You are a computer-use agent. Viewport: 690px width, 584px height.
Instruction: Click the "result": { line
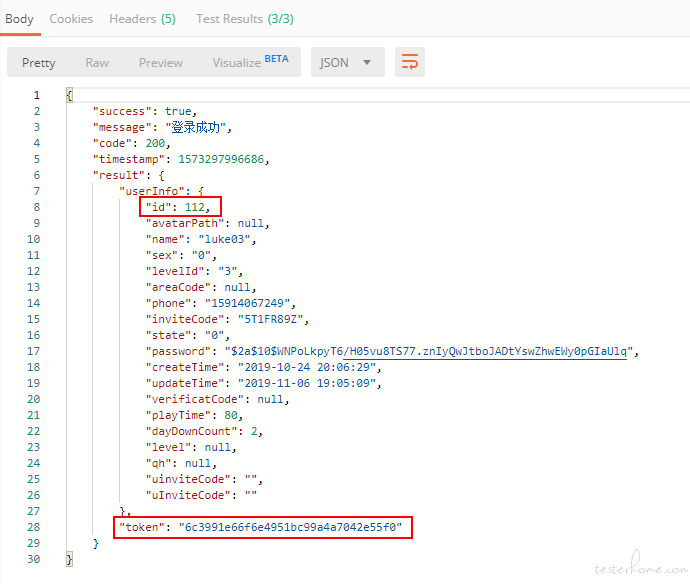128,175
